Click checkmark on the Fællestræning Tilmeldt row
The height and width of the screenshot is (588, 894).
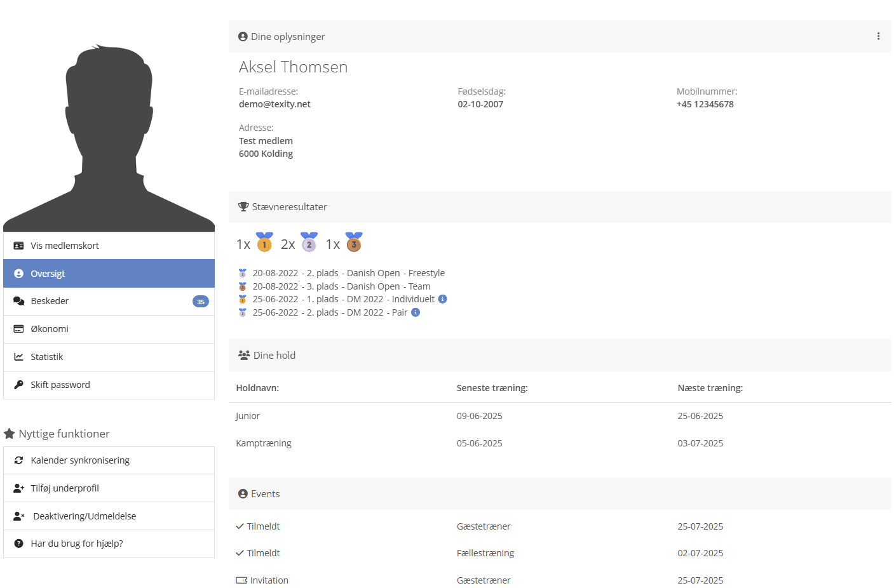(240, 553)
